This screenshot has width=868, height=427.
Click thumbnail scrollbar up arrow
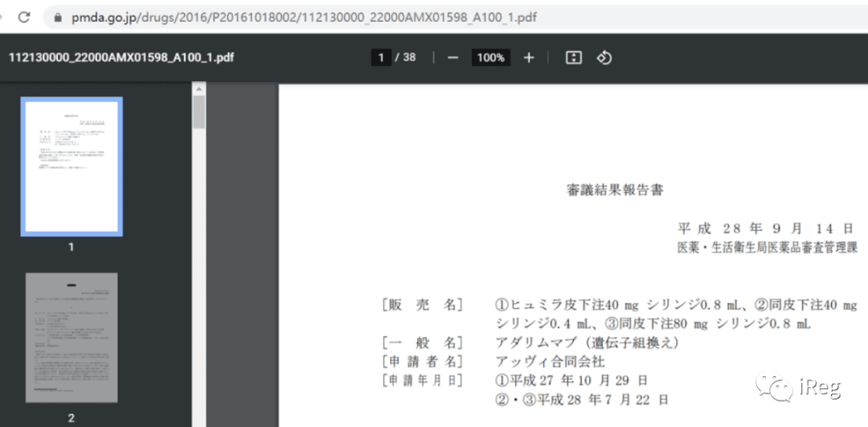[x=199, y=88]
